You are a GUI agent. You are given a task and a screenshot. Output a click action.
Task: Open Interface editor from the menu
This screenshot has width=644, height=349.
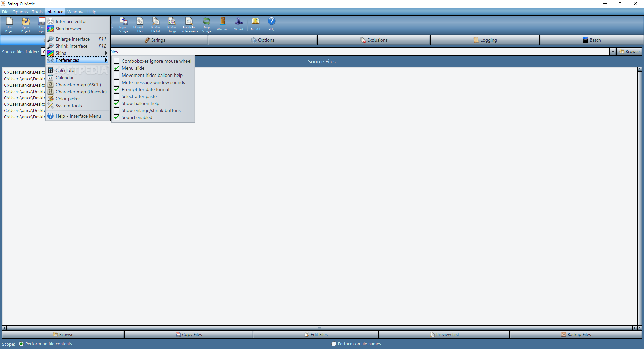pos(78,21)
